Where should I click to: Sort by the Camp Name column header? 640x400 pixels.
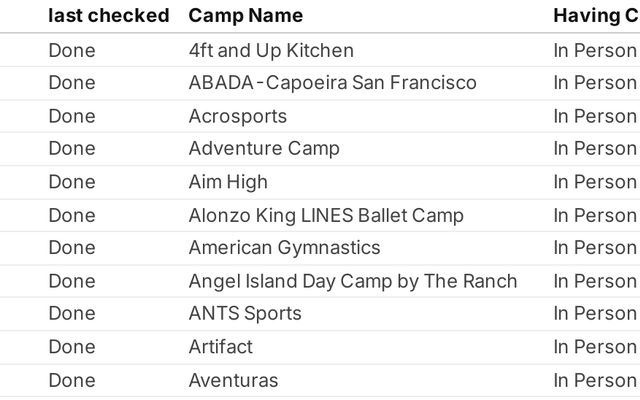click(246, 16)
